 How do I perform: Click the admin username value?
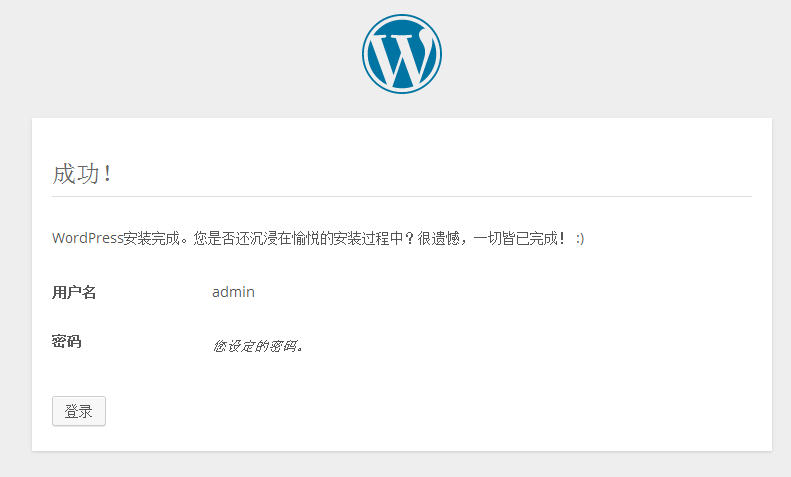pos(233,292)
